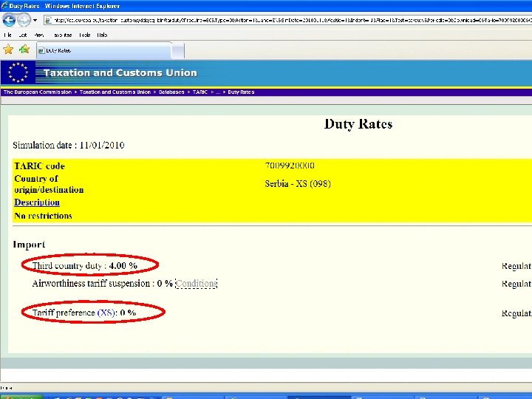The width and height of the screenshot is (532, 399).
Task: Click the Serbia - XS (098) text
Action: (298, 183)
